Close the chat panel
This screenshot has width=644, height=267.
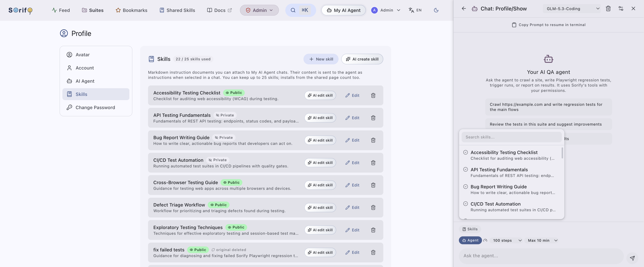633,9
